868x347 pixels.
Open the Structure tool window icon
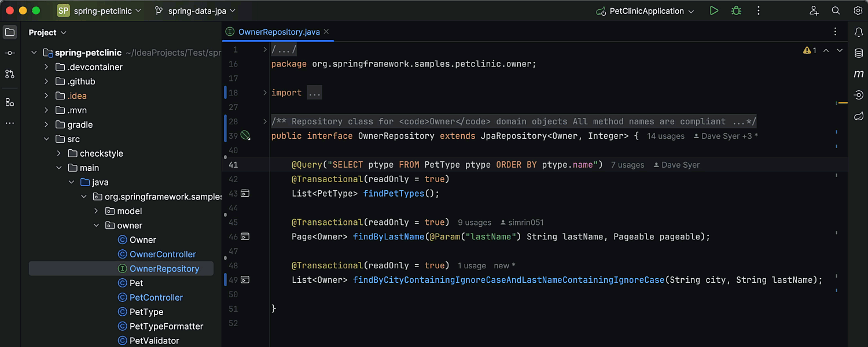click(10, 102)
